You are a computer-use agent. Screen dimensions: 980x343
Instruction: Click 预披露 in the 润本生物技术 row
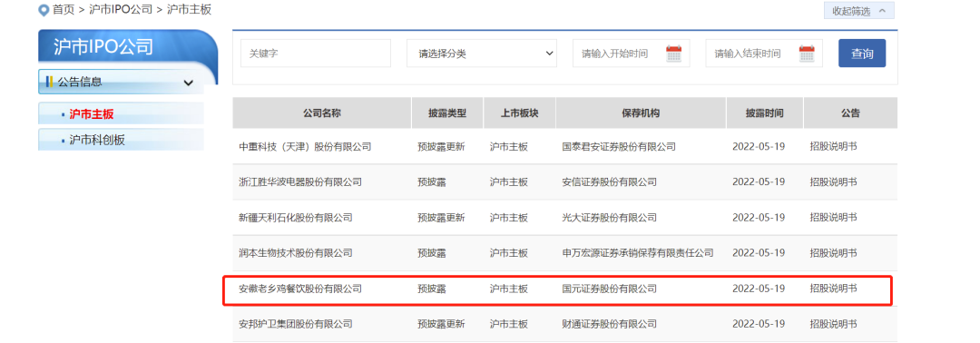pyautogui.click(x=432, y=253)
